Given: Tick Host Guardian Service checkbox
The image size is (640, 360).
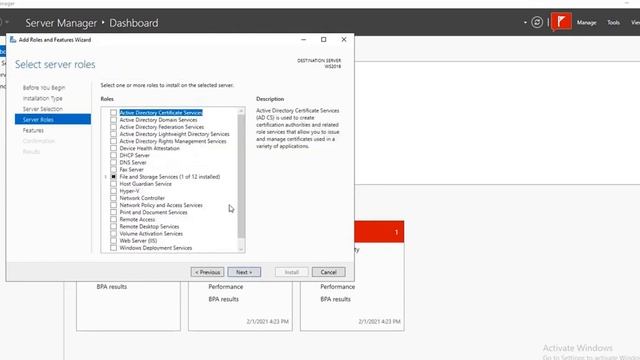Looking at the screenshot, I should coord(113,184).
